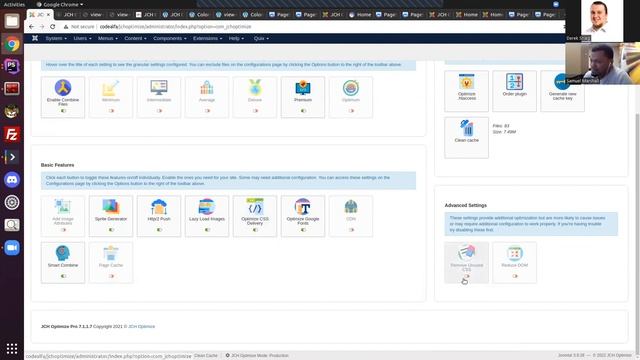Click the Http/2 Push cloud icon
The height and width of the screenshot is (360, 640).
point(159,207)
